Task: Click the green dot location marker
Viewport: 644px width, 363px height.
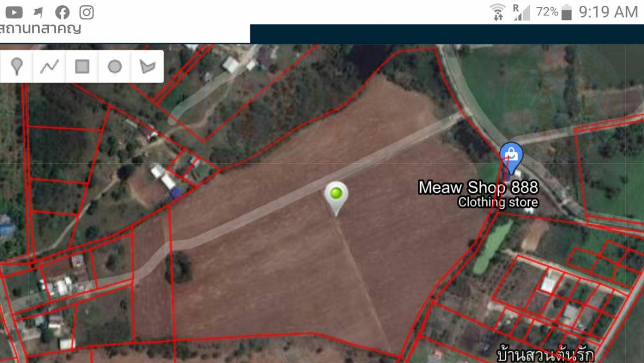Action: click(336, 198)
